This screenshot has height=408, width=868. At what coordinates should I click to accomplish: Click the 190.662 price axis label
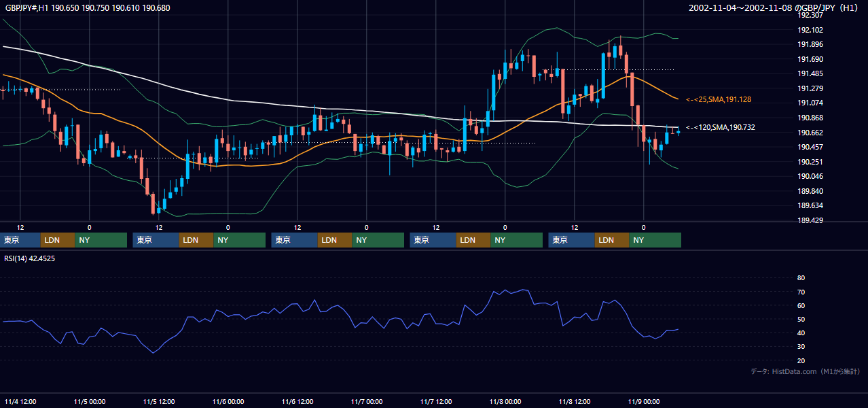coord(811,133)
